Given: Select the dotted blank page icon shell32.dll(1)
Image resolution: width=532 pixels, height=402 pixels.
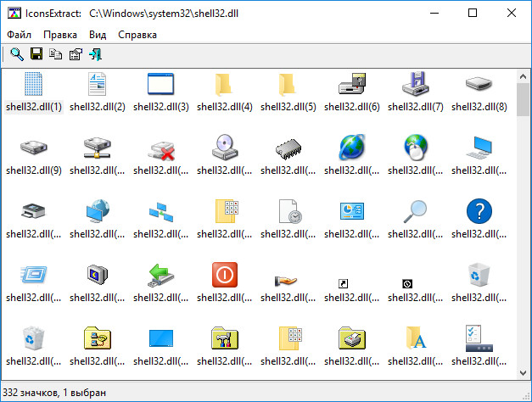Looking at the screenshot, I should tap(34, 84).
